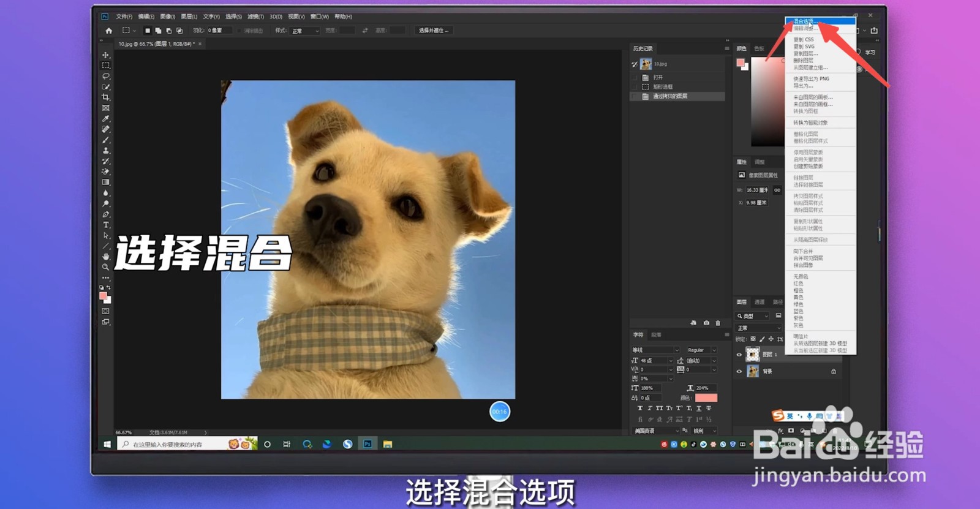
Task: Open the font size dropdown 48 点
Action: [657, 361]
